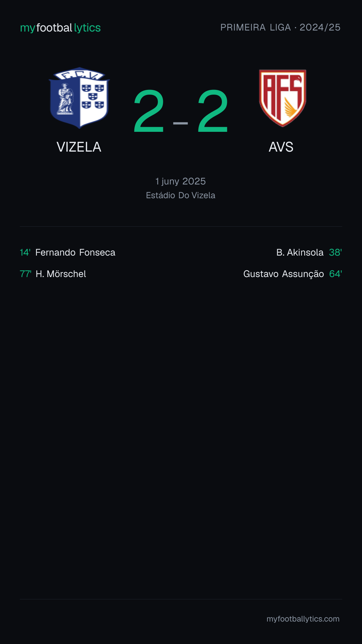Click the match date 1 juny 2025

point(181,181)
